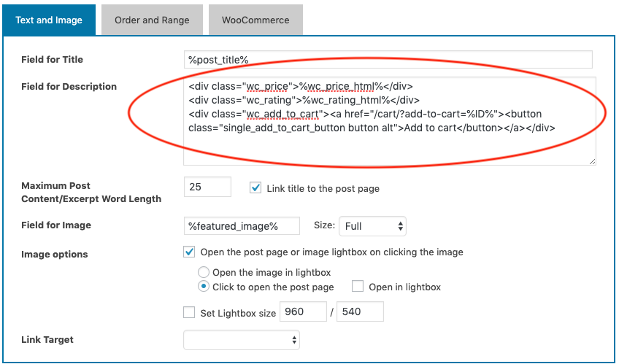Click the word length field showing 25
Viewport: 619px width, 364px height.
(207, 187)
